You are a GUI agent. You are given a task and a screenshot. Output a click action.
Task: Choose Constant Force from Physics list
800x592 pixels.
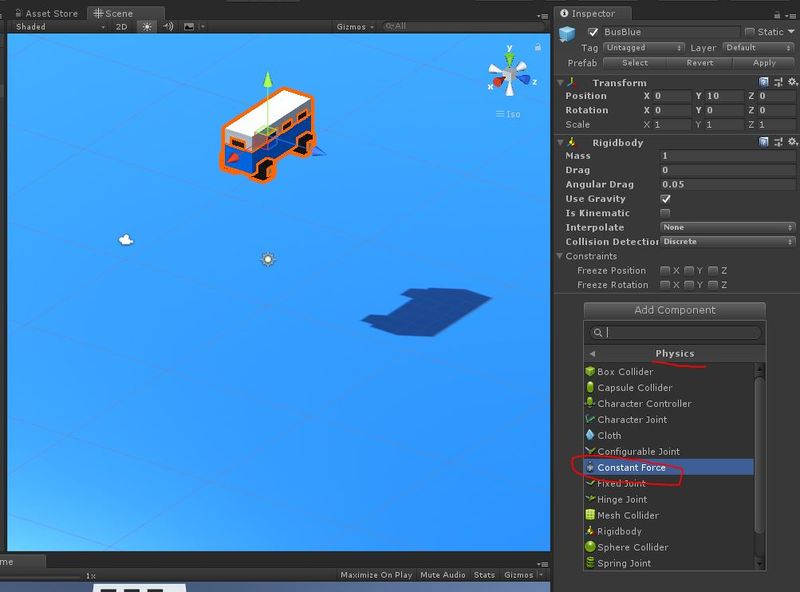(x=669, y=467)
